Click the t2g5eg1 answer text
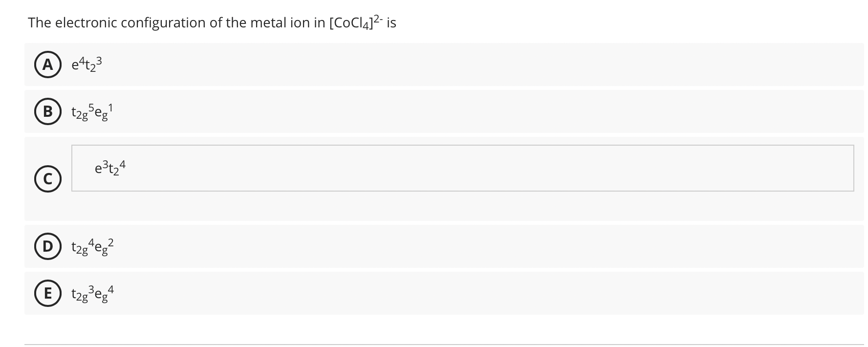The height and width of the screenshot is (347, 868). coord(91,112)
